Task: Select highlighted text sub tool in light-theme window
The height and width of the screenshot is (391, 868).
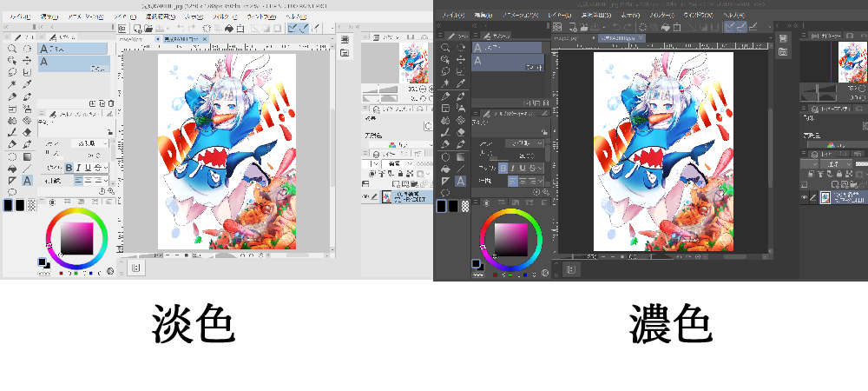Action: coord(74,63)
